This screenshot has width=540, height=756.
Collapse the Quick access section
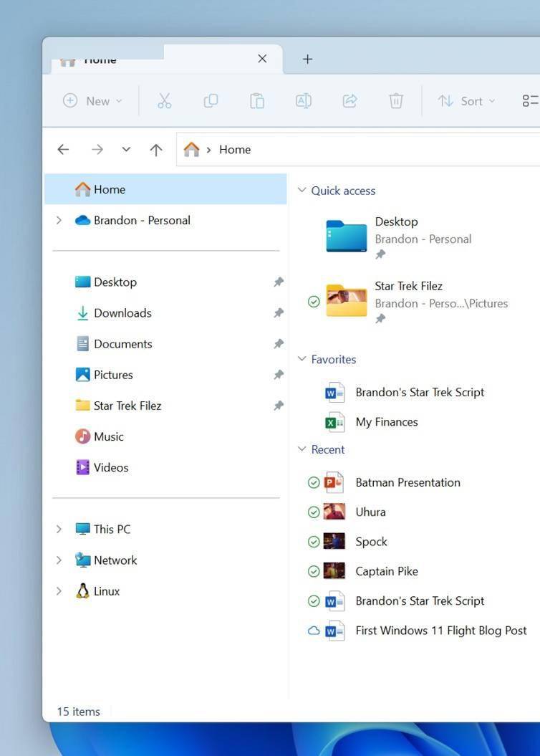(x=302, y=190)
